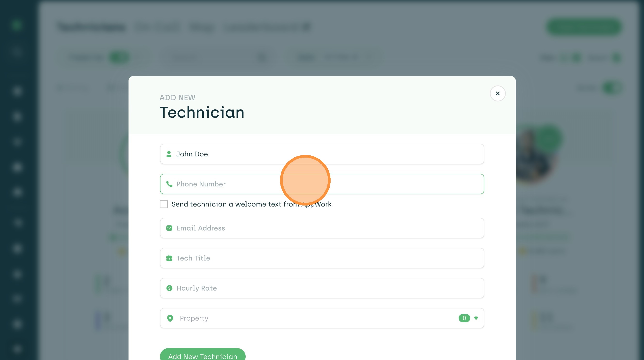Open the Property selector field
This screenshot has height=360, width=644.
(300, 318)
